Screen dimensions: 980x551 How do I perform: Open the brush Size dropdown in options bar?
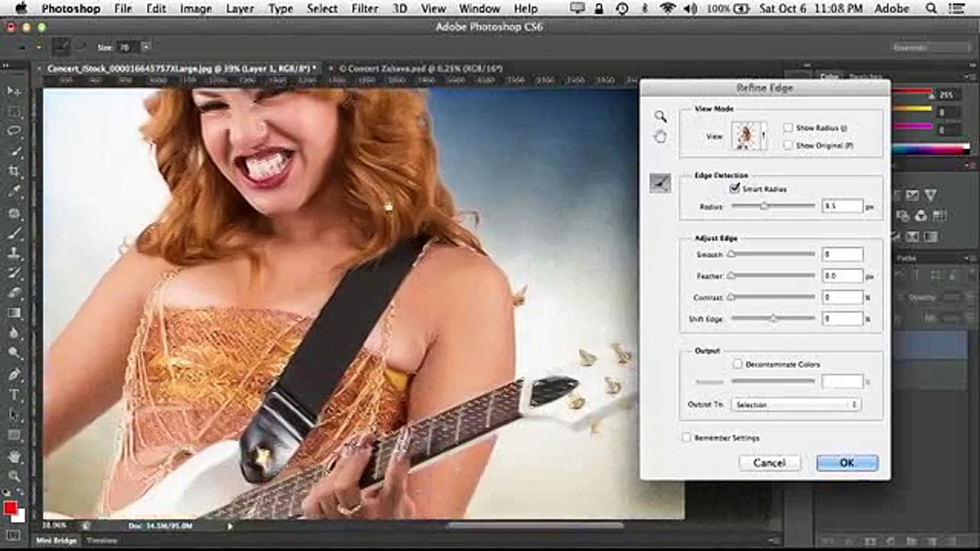tap(145, 47)
